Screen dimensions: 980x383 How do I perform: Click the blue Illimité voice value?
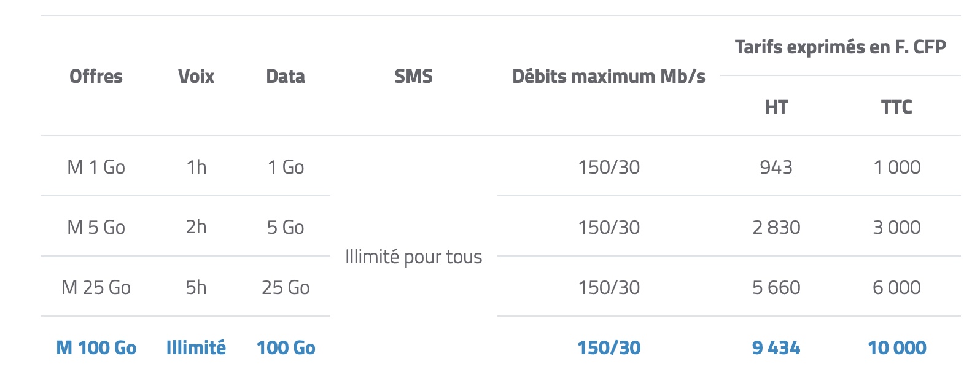196,348
